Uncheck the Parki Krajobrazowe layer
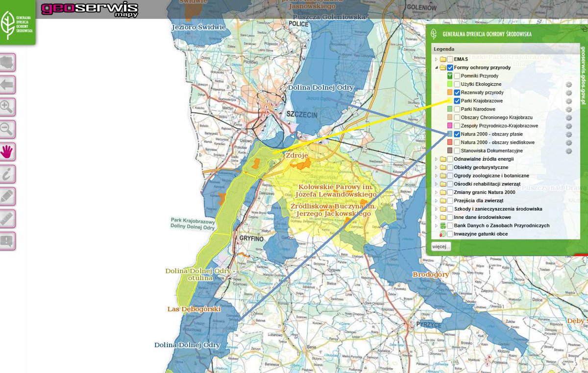588x373 pixels. pyautogui.click(x=457, y=101)
